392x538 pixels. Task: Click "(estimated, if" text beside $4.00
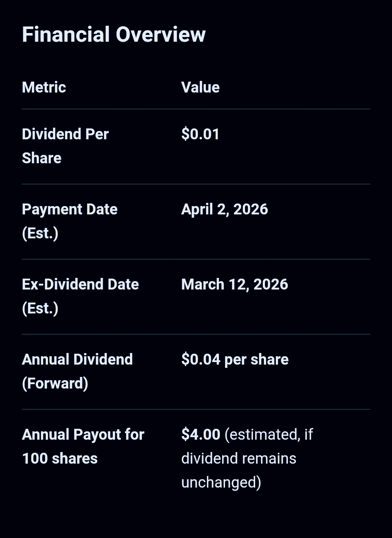tap(269, 435)
